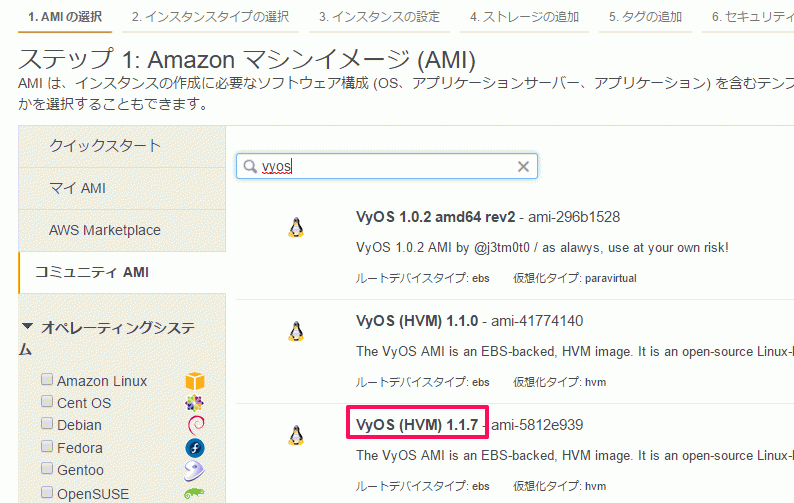Click ami-41774140 ID text
Image resolution: width=794 pixels, height=503 pixels.
tap(537, 321)
